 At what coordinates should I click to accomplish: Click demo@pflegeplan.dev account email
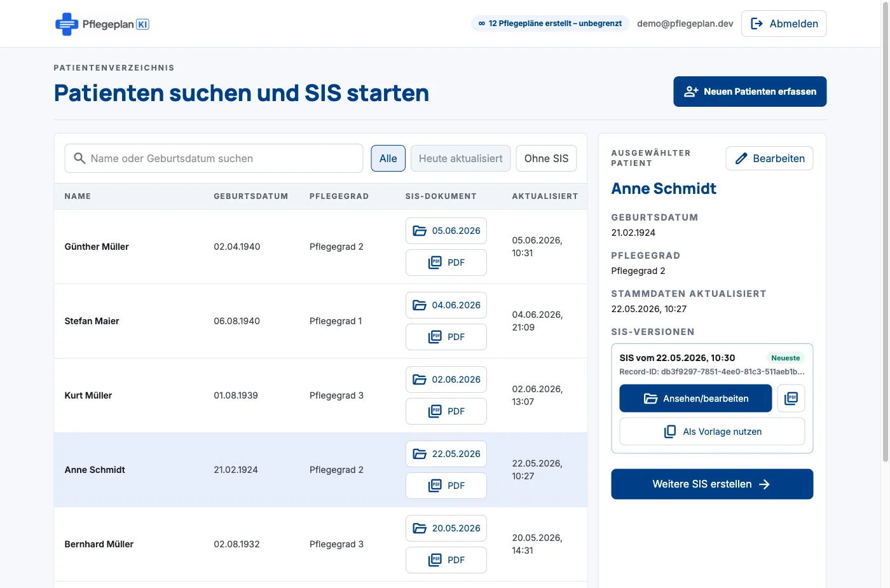coord(685,24)
